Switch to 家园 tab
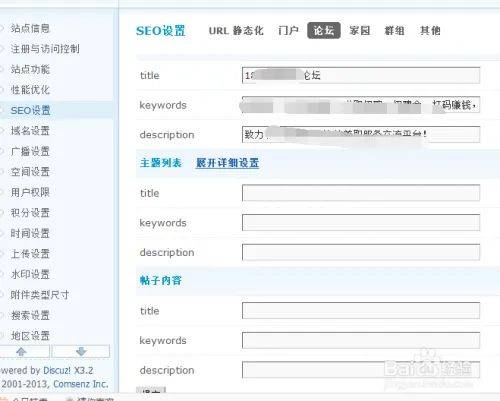 pyautogui.click(x=360, y=31)
